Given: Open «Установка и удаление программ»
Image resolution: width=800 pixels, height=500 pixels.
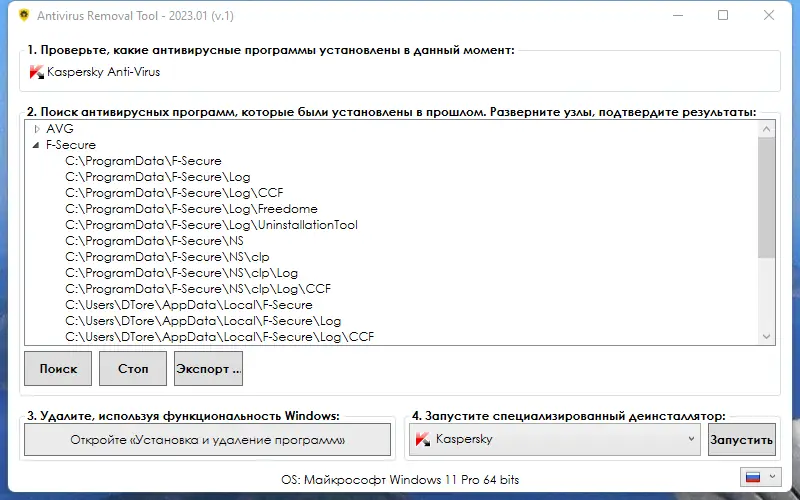Looking at the screenshot, I should coord(208,440).
